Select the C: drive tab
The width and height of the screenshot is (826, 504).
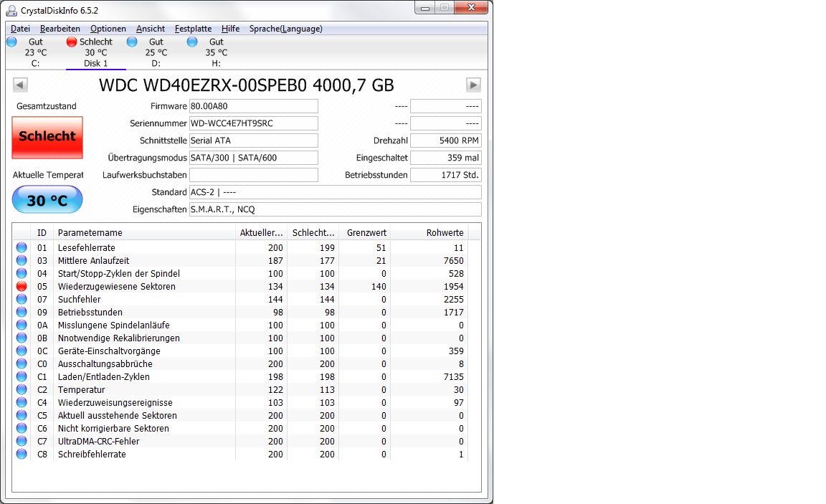click(35, 52)
